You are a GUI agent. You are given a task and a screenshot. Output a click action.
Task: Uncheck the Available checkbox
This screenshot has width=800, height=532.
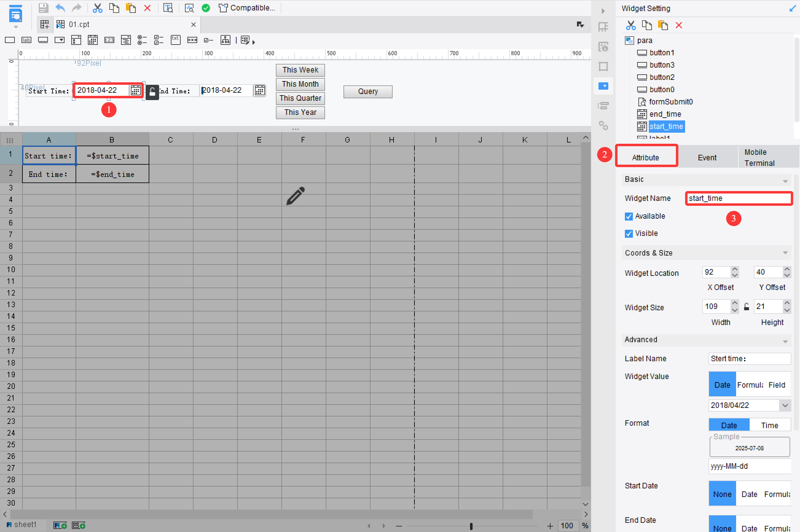(x=629, y=217)
